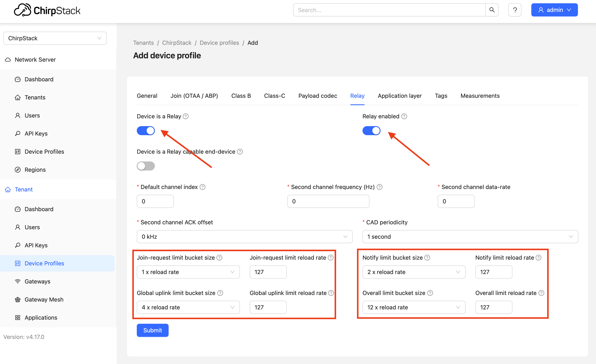Open the help question mark icon
Image resolution: width=596 pixels, height=364 pixels.
(x=515, y=10)
